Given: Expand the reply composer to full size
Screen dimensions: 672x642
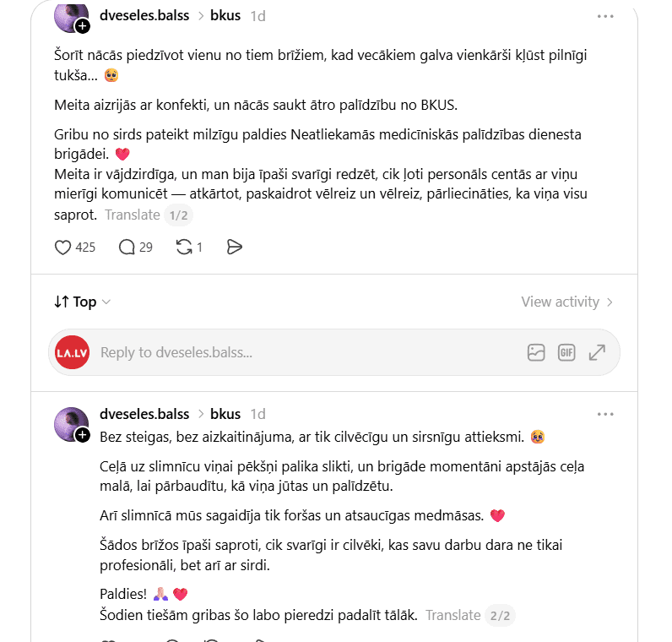Looking at the screenshot, I should pos(597,352).
